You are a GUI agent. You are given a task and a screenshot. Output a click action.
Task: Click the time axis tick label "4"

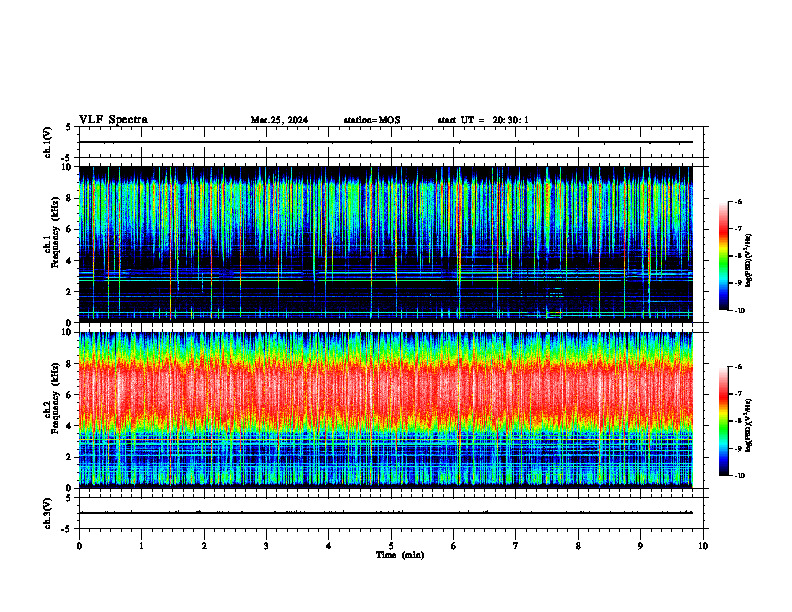pyautogui.click(x=329, y=546)
